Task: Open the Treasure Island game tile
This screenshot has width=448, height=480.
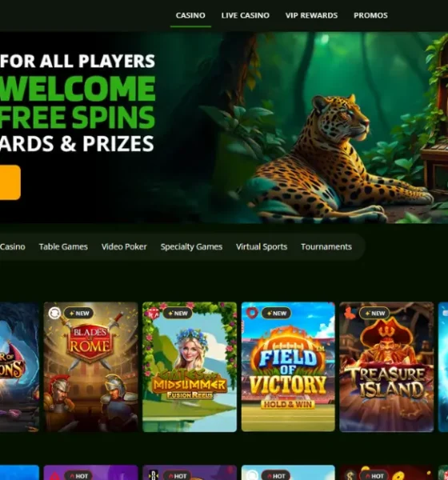Action: coord(386,366)
